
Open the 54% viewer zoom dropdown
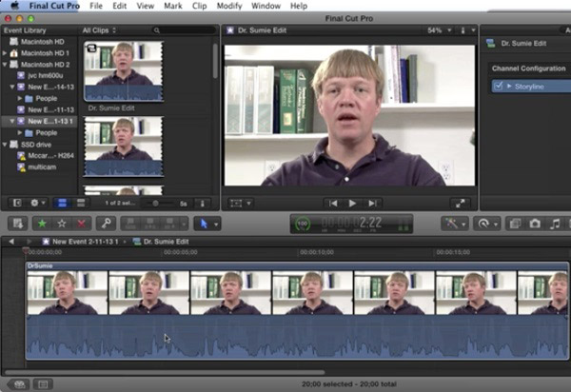[x=439, y=30]
